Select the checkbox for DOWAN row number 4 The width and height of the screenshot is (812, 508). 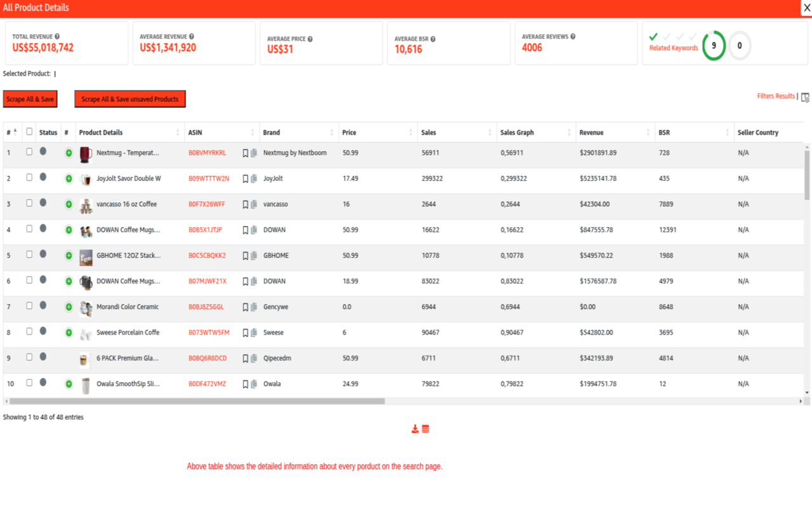(29, 229)
